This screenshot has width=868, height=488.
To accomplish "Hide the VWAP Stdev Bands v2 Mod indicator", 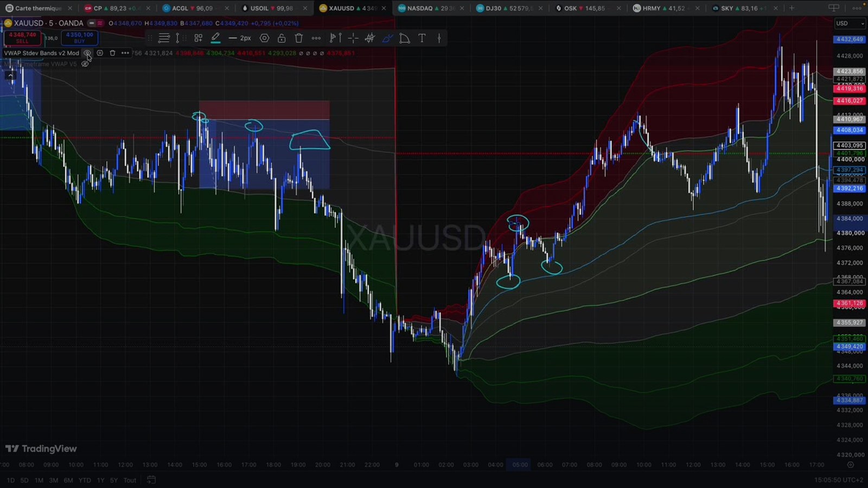I will 87,53.
